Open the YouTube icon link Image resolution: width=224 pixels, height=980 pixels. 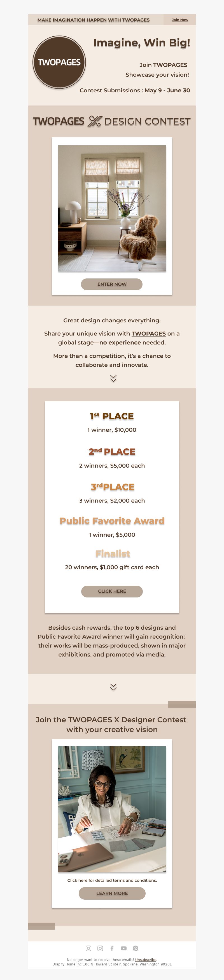click(x=124, y=948)
